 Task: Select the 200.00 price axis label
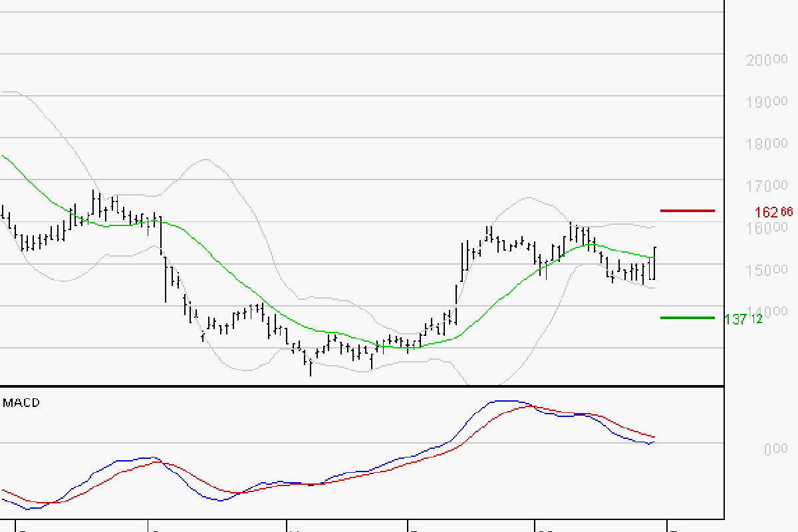pyautogui.click(x=766, y=61)
